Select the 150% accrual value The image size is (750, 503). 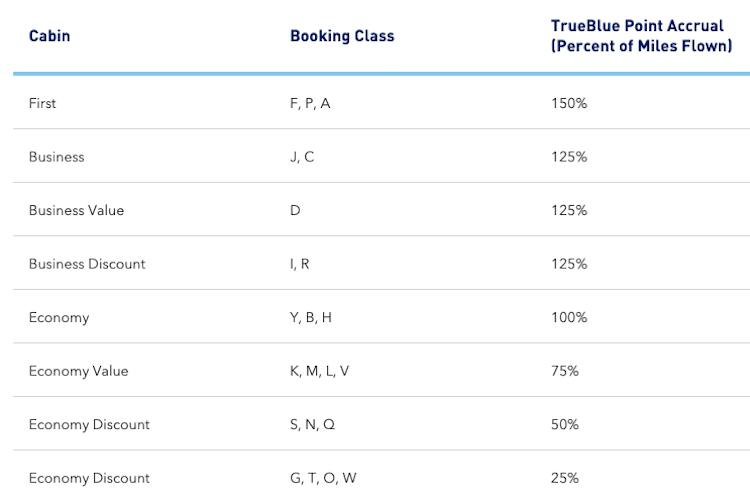tap(569, 103)
